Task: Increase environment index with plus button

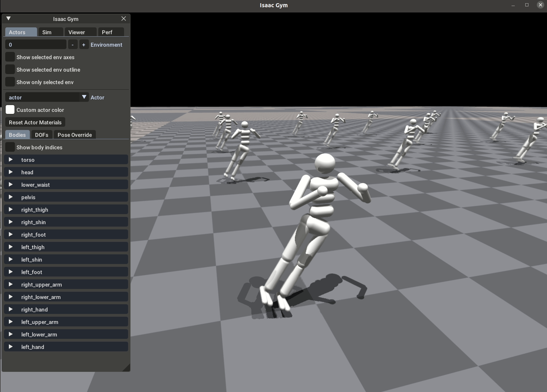Action: [x=84, y=45]
